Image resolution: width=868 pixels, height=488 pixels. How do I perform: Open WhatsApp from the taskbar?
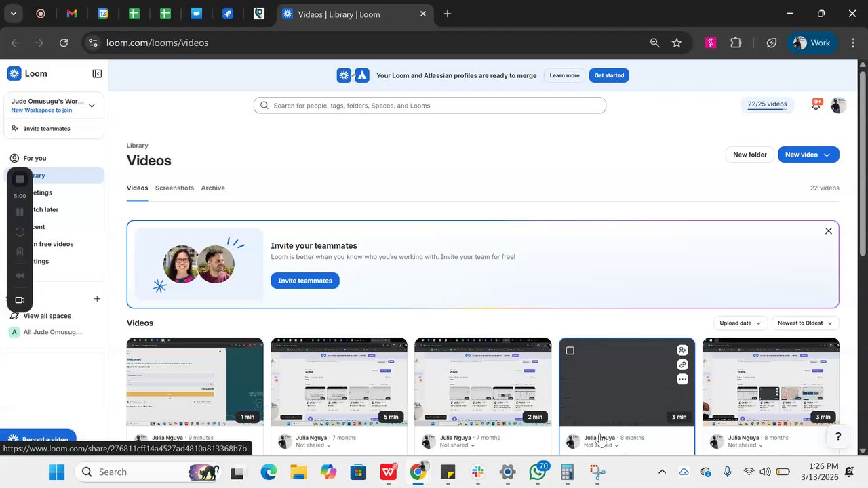click(x=538, y=472)
